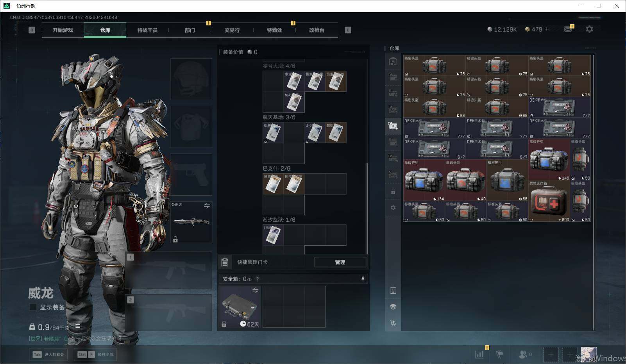
Task: Click the 处刑者 knife in the melee slot
Action: 191,222
